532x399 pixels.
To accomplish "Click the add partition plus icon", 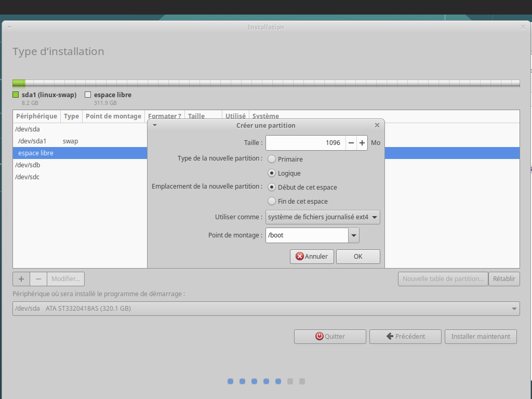I will tap(21, 279).
